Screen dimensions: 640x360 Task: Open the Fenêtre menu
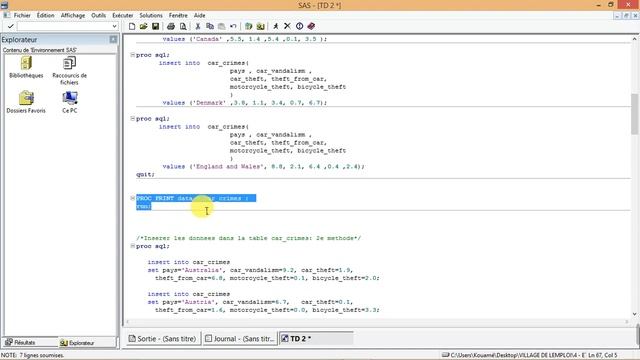coord(178,15)
